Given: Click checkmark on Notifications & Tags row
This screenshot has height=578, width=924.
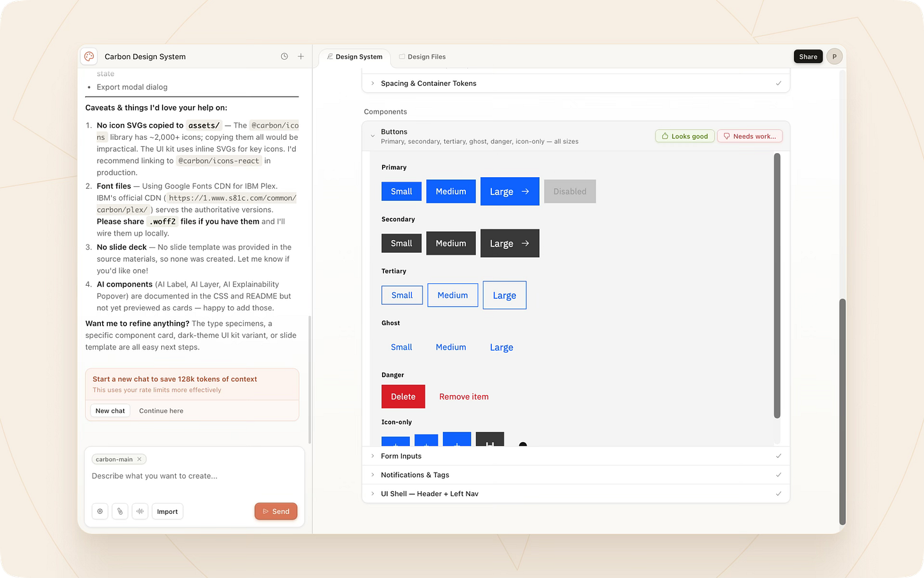Looking at the screenshot, I should click(779, 475).
